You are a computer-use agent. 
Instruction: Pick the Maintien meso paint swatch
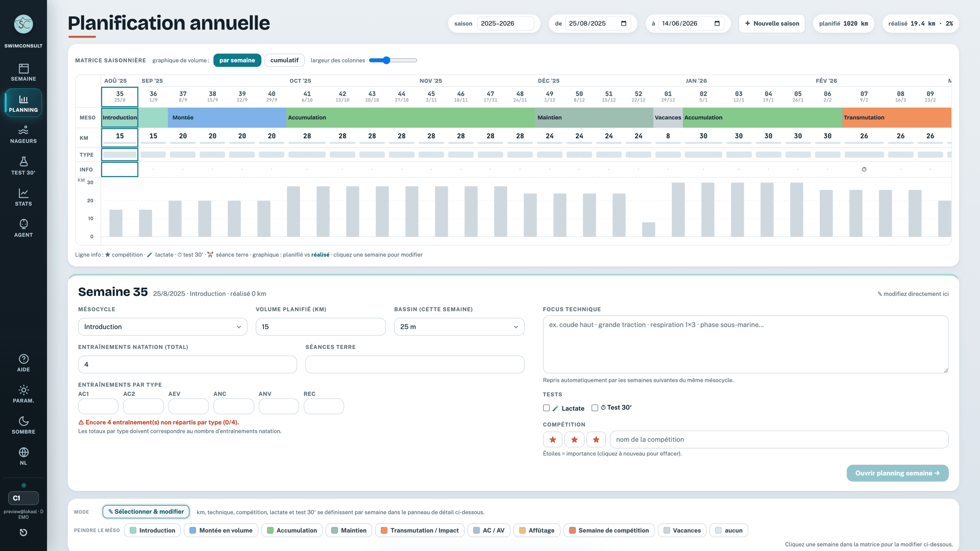click(349, 530)
